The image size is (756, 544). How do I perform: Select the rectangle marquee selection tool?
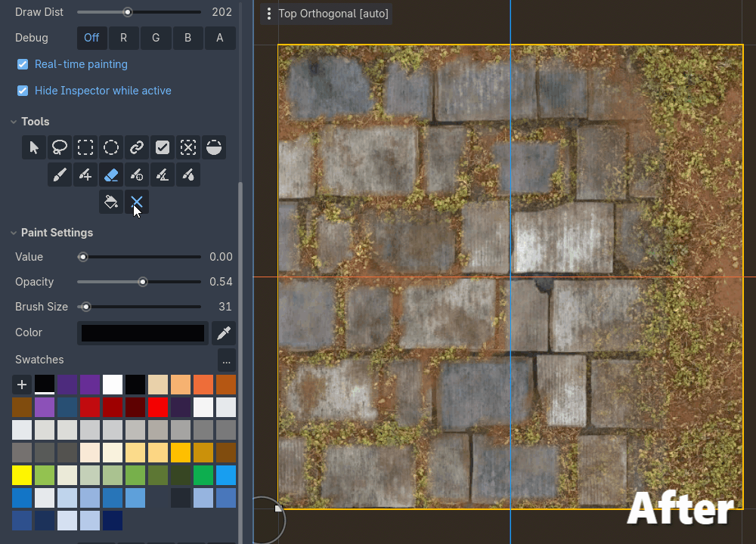[x=85, y=147]
